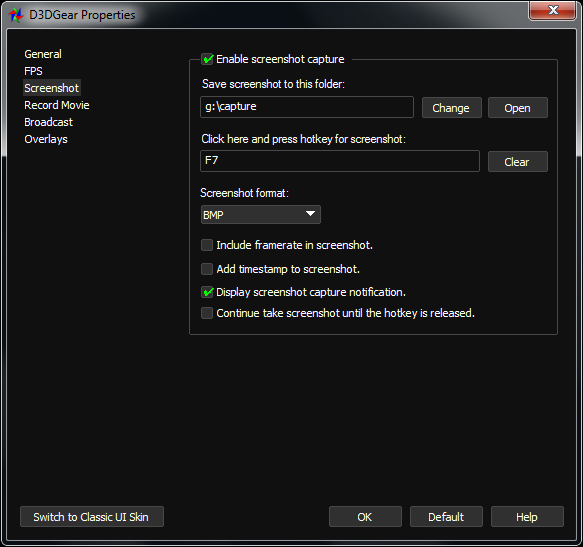This screenshot has width=583, height=547.
Task: Clear the screenshot hotkey
Action: point(518,162)
